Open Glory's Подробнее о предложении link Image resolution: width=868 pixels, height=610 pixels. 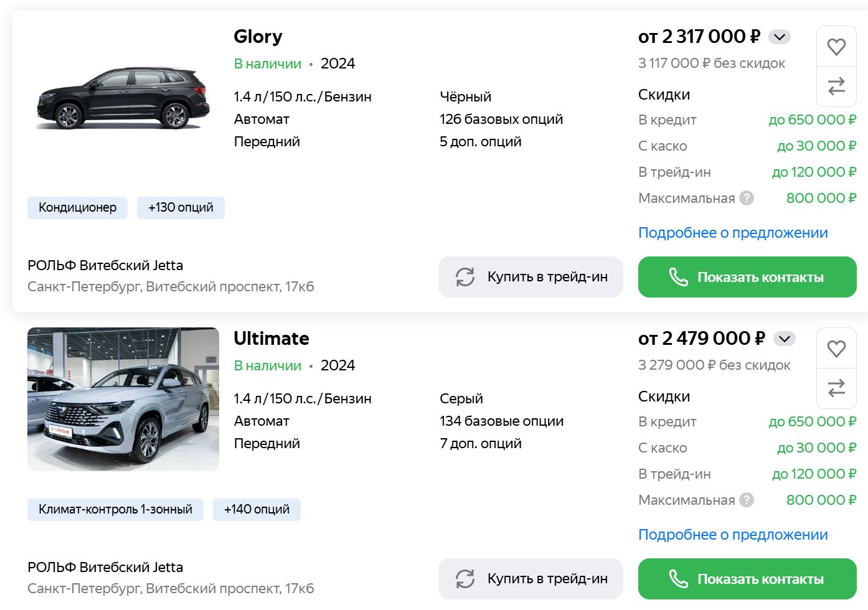tap(733, 233)
